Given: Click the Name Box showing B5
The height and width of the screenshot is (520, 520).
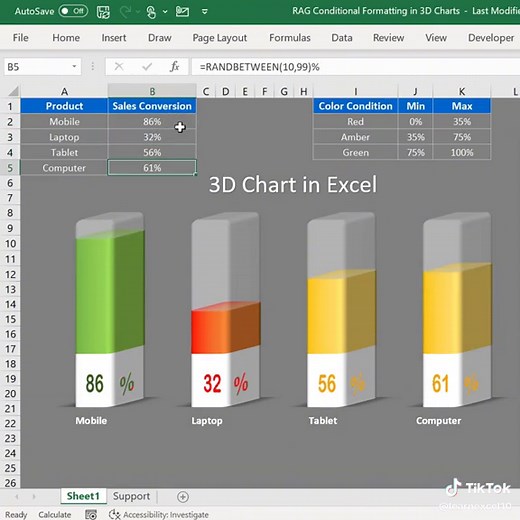Looking at the screenshot, I should click(37, 67).
